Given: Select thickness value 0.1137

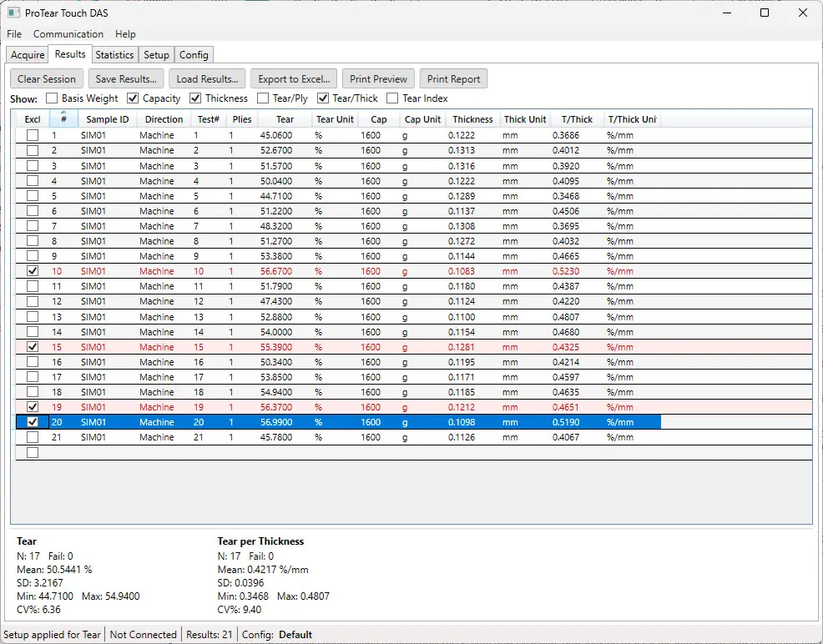Looking at the screenshot, I should tap(462, 211).
